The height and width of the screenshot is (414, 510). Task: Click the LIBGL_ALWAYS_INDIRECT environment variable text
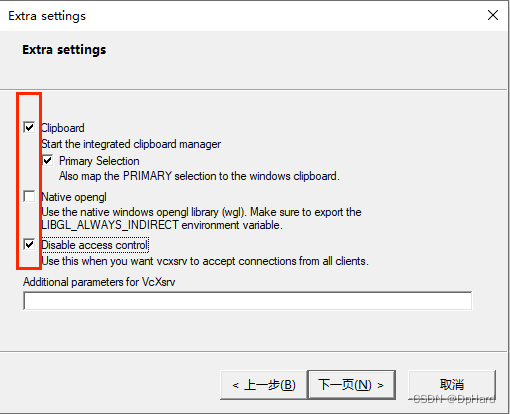[110, 225]
